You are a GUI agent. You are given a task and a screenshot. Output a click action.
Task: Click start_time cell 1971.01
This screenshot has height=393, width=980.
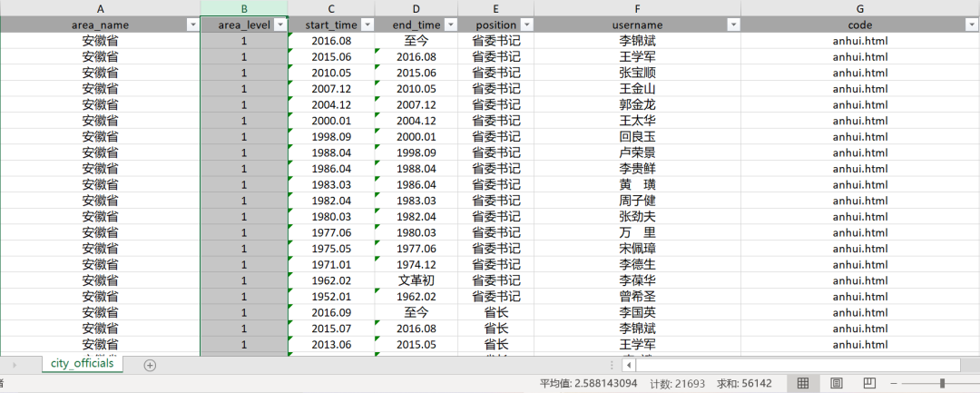[331, 264]
